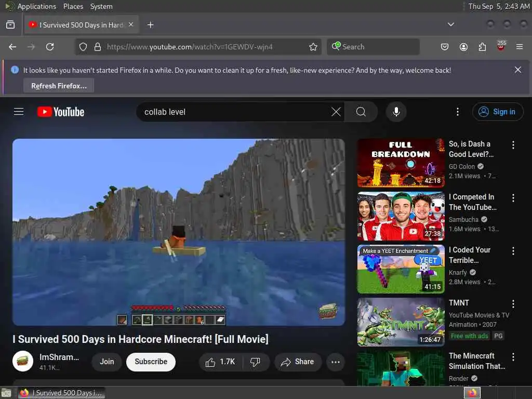Click the clock showing Thu Sep 5, 2:43 AM
This screenshot has width=532, height=399.
(x=498, y=6)
